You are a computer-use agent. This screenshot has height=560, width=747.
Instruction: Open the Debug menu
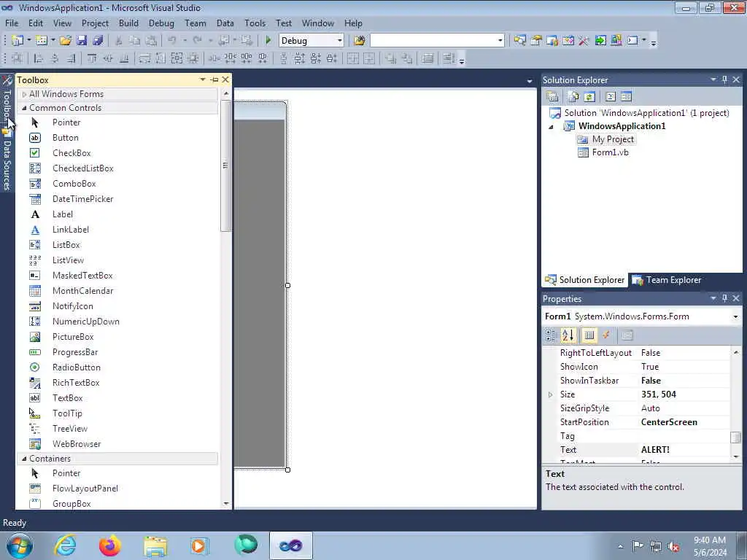tap(161, 23)
